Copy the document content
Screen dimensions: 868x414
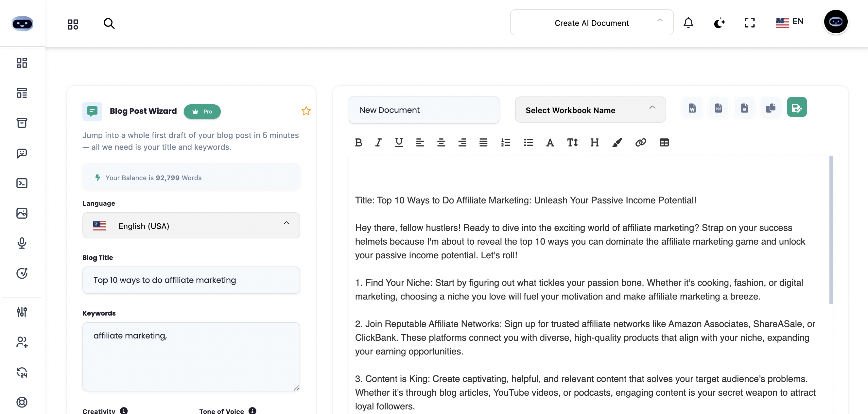coord(771,108)
